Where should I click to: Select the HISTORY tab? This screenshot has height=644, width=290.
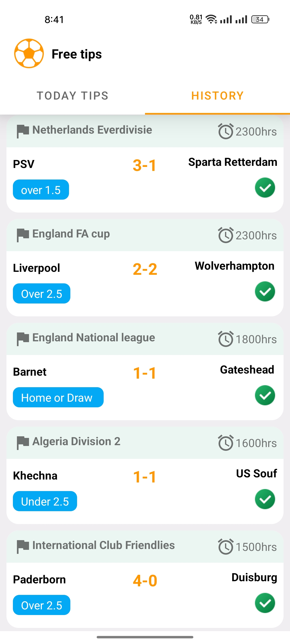217,96
